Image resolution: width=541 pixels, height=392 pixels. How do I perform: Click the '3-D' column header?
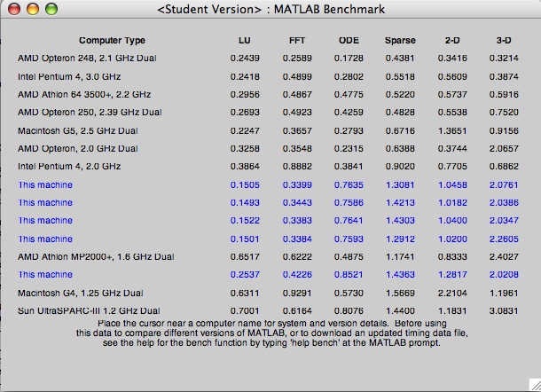tap(504, 41)
